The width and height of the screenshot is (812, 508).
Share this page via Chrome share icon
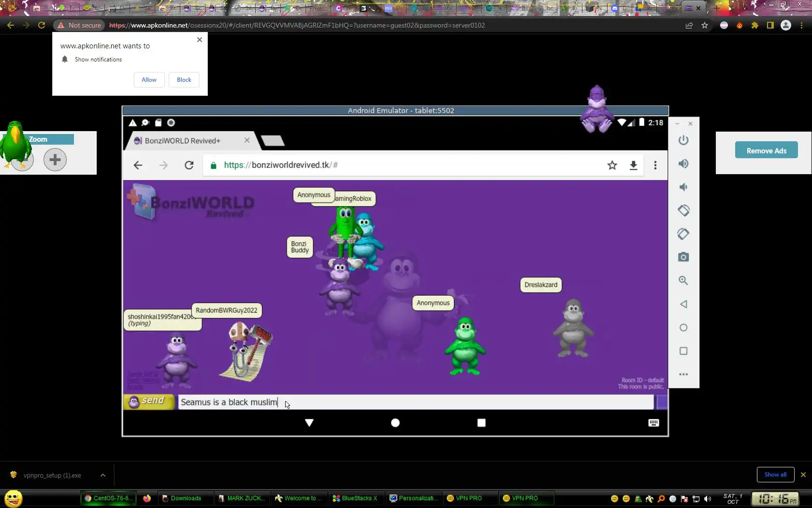point(689,25)
